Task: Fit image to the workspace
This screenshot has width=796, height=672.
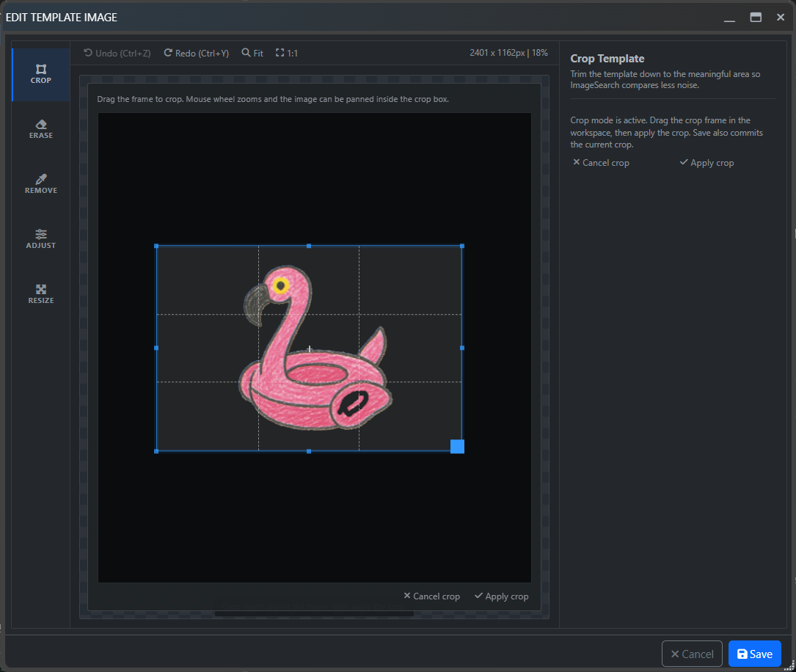Action: click(x=252, y=53)
